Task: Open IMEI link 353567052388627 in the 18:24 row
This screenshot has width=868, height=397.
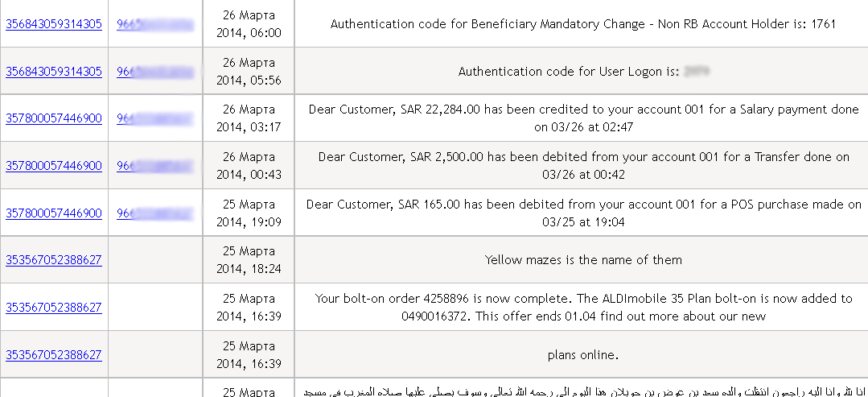Action: click(x=54, y=259)
